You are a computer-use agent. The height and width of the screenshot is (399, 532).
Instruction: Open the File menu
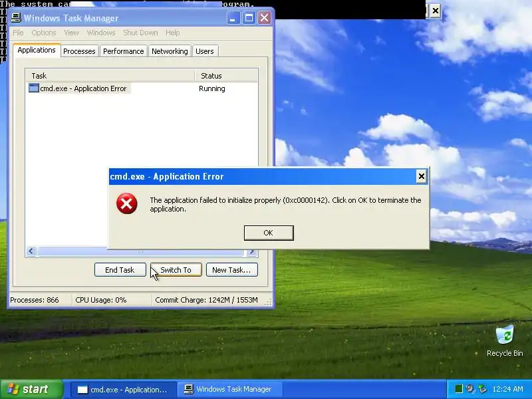[18, 33]
